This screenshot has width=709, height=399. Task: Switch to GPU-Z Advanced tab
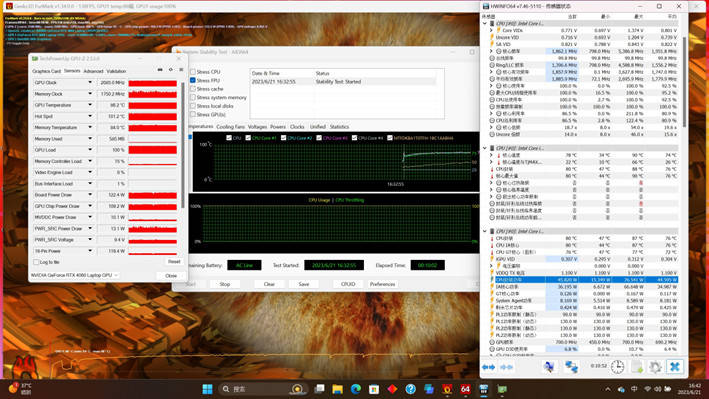(94, 71)
